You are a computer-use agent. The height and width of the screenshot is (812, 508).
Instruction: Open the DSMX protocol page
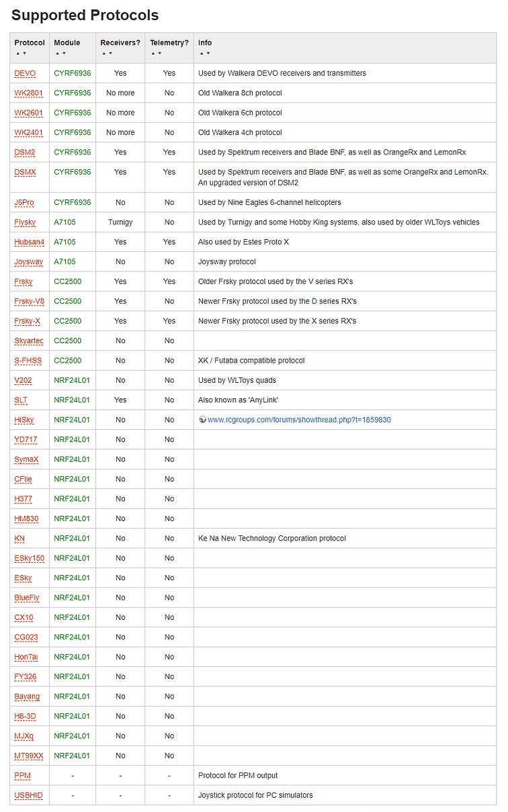pos(26,173)
